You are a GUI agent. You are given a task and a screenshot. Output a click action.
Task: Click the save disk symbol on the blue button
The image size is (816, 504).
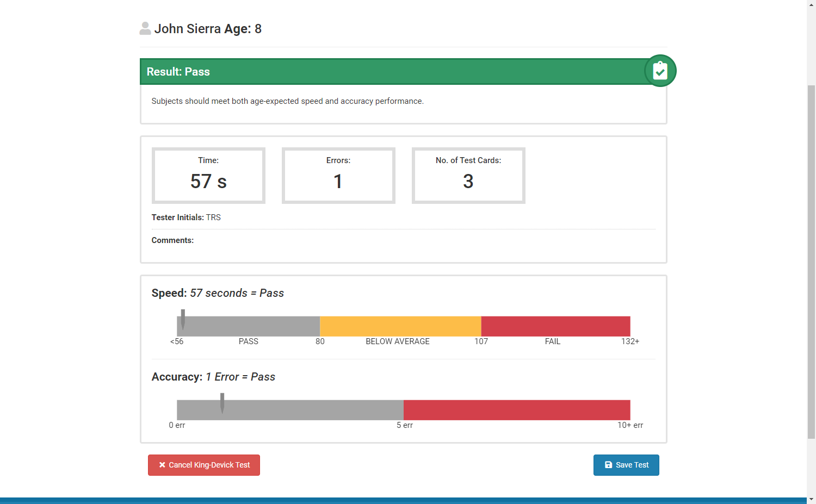pyautogui.click(x=608, y=465)
